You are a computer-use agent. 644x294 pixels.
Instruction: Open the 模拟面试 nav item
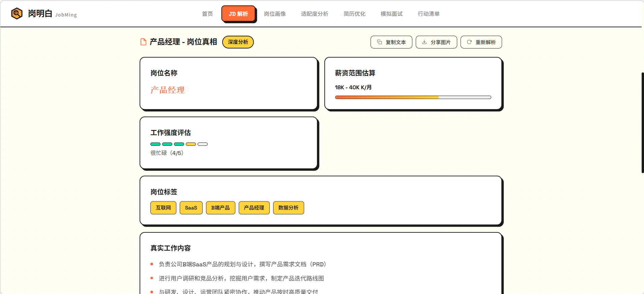pos(391,14)
